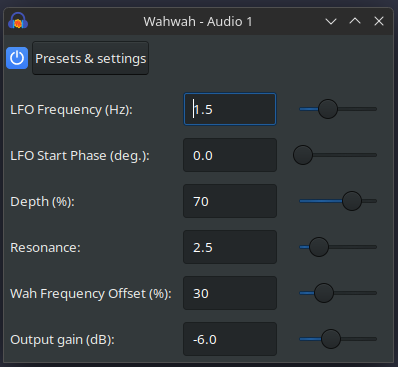Toggle the Wahwah effect power button

point(17,58)
